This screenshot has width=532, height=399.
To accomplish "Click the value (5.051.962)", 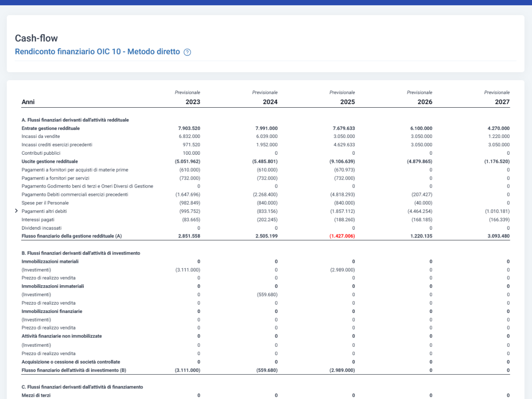I will (x=188, y=161).
